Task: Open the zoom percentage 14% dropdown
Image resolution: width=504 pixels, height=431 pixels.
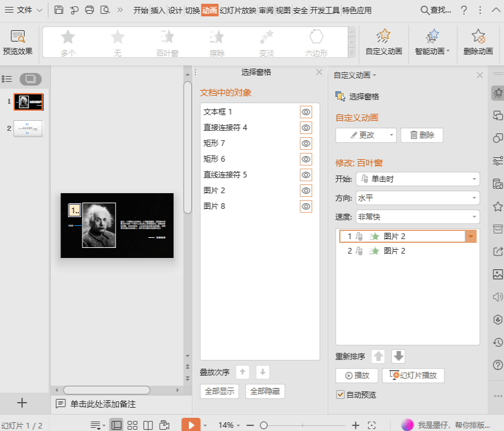Action: pos(229,425)
